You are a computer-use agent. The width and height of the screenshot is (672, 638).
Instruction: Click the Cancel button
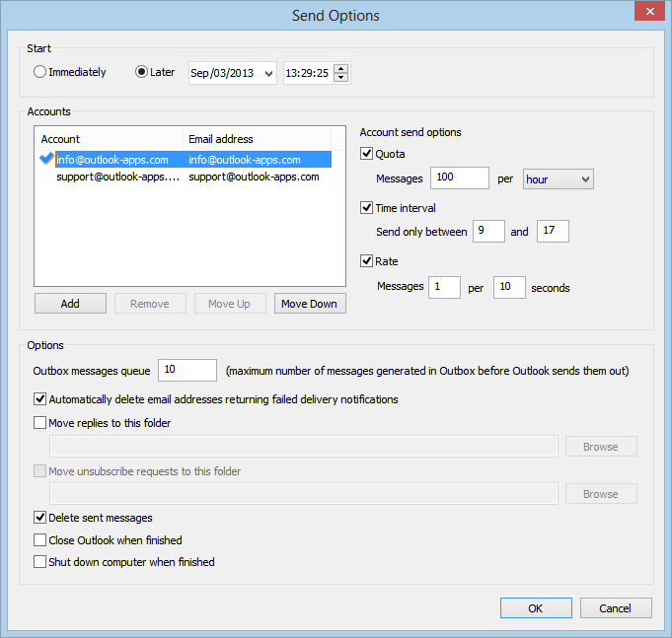[616, 608]
